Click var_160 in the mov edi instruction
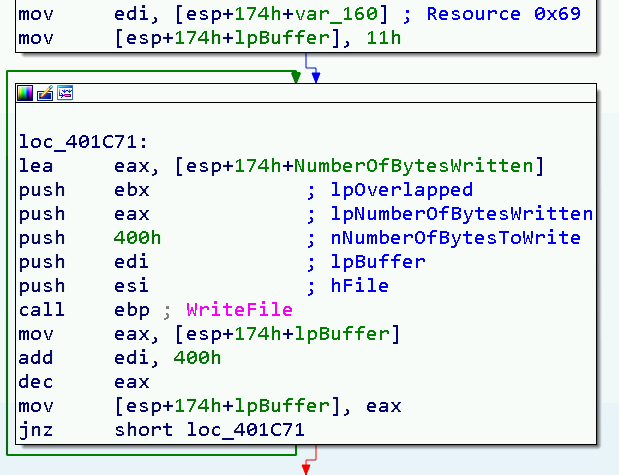Screen dimensions: 619x475 tap(337, 14)
